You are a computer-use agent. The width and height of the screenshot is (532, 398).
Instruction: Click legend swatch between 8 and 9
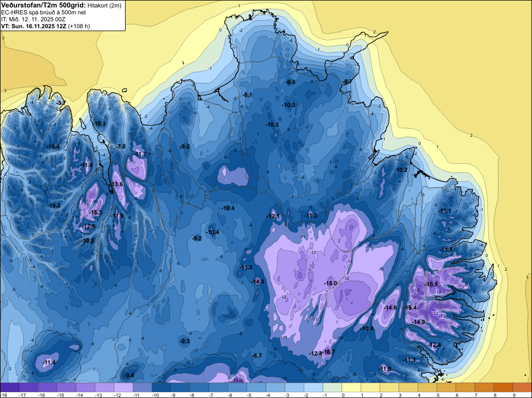[503, 387]
